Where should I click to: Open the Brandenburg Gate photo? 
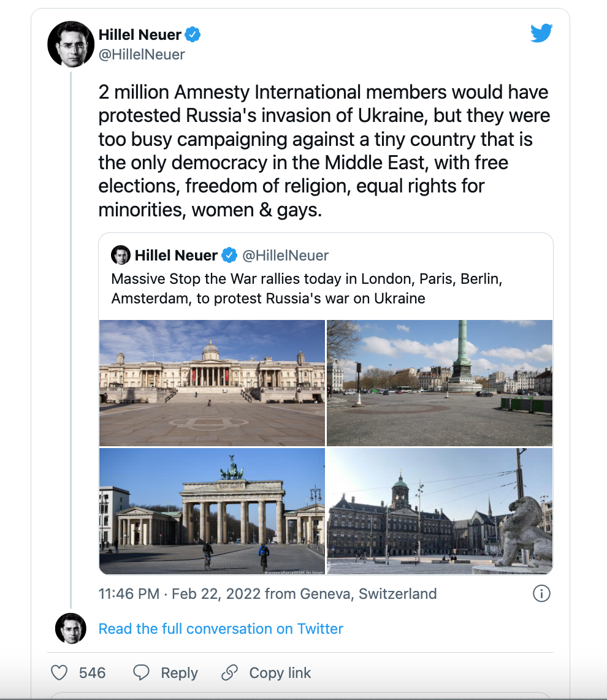pos(212,511)
